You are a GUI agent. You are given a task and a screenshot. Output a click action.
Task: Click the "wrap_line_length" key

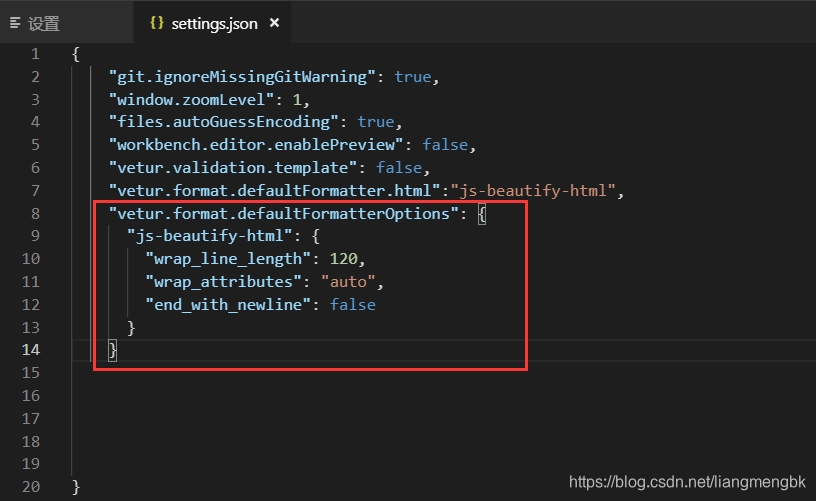tap(228, 259)
